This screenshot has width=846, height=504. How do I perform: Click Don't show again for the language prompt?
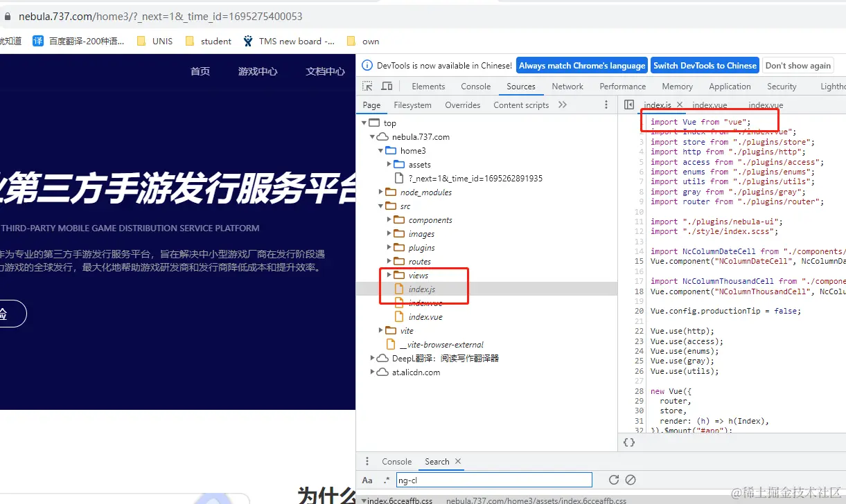[x=798, y=65]
